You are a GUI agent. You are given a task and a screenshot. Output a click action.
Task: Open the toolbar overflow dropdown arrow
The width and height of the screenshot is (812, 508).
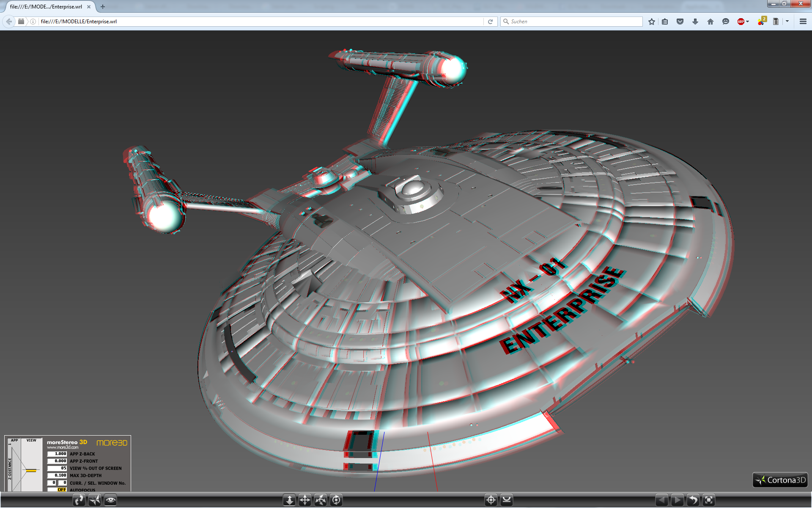tap(787, 22)
